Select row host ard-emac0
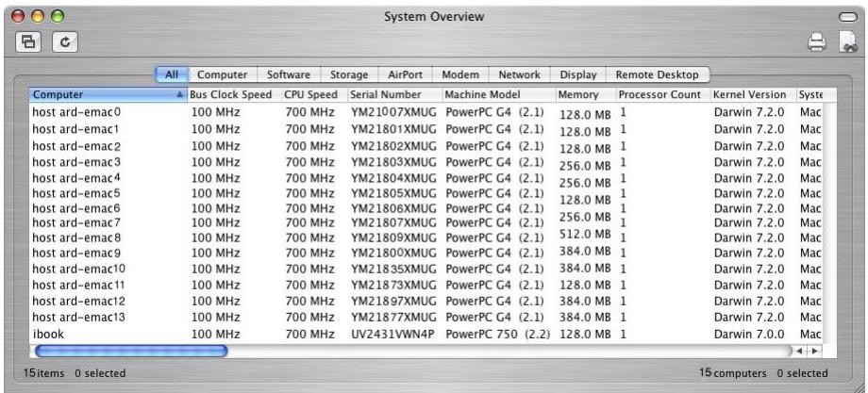The image size is (868, 393). (426, 112)
